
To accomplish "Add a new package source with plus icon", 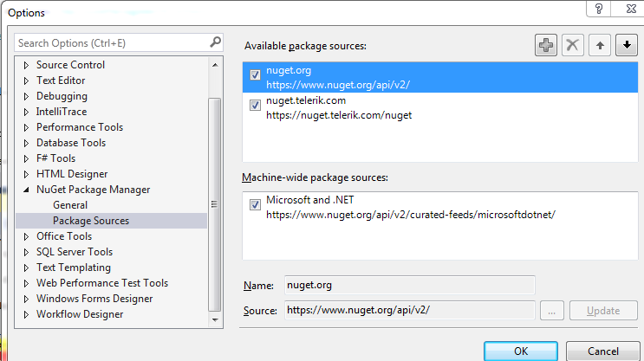I will coord(546,45).
